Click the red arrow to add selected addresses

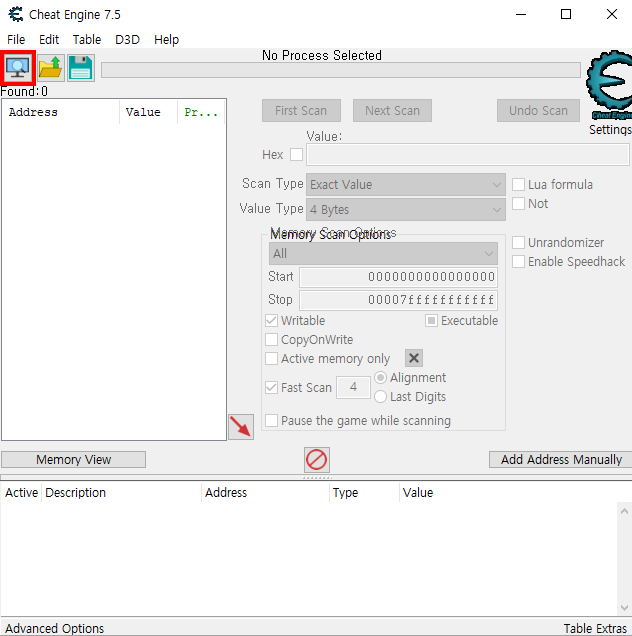[241, 427]
